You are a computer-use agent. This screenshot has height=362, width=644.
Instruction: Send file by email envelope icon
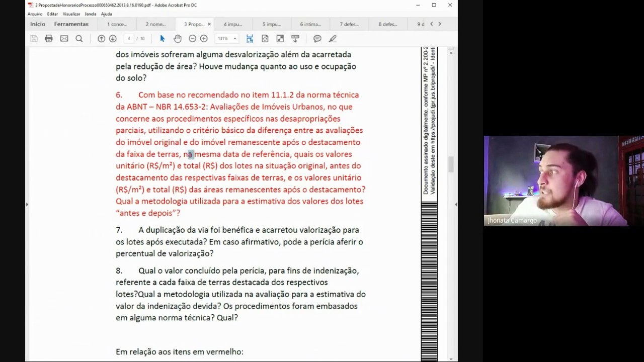coord(64,39)
